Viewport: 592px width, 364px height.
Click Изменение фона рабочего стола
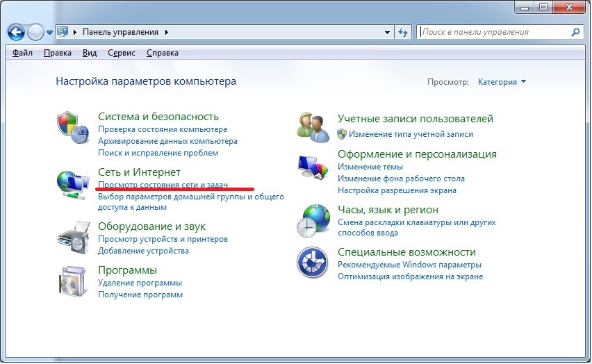[x=401, y=179]
